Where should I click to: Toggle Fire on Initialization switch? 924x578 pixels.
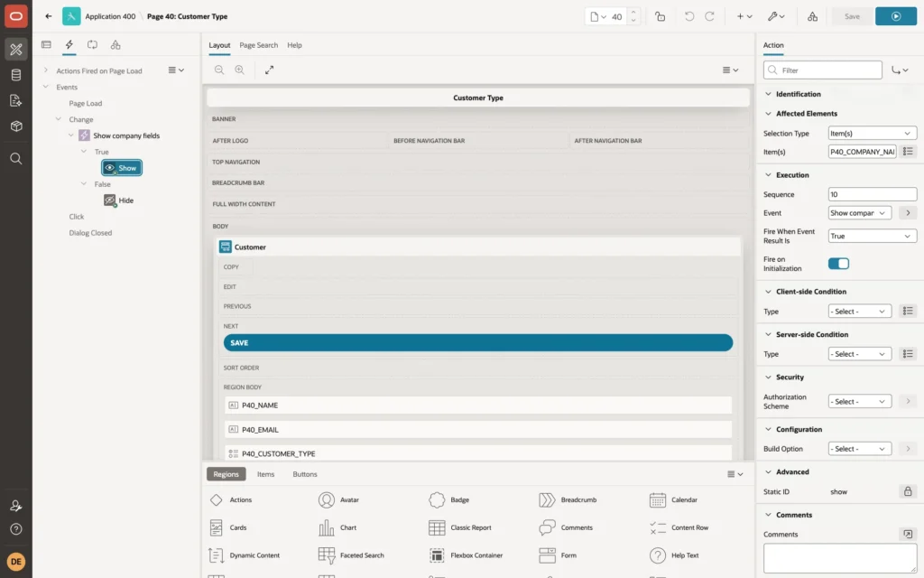tap(838, 264)
